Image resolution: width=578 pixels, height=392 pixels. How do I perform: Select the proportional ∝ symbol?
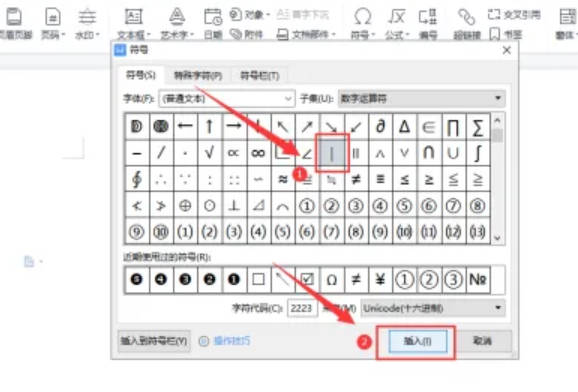point(234,153)
